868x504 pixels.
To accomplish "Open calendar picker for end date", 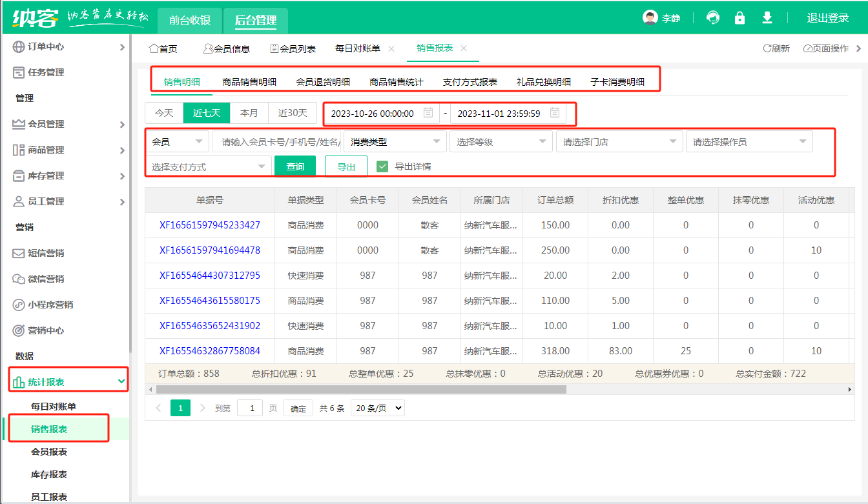I will point(554,113).
